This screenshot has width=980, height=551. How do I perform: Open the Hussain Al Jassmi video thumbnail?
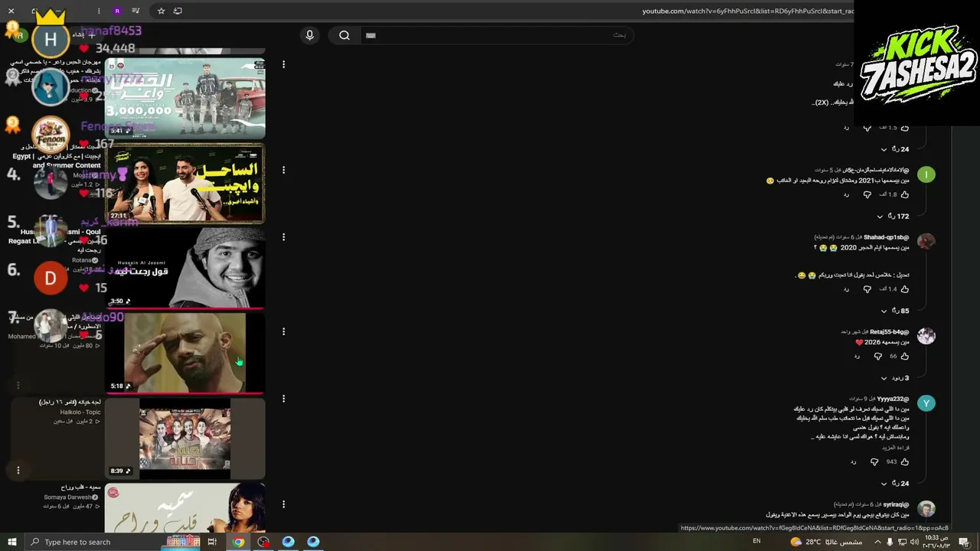185,268
